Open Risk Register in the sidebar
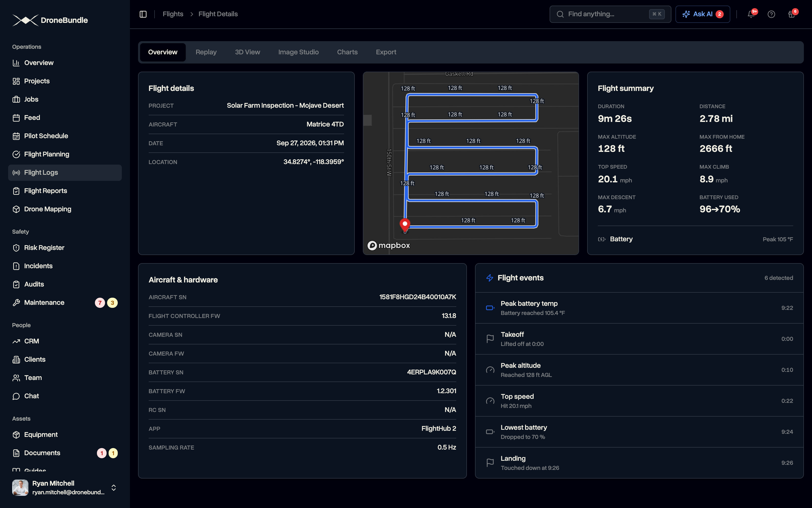The image size is (812, 508). coord(65,248)
